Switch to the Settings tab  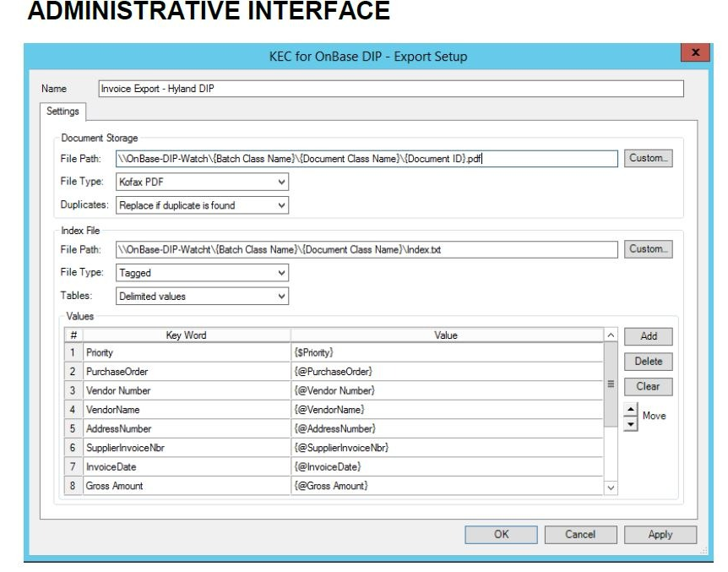[63, 112]
